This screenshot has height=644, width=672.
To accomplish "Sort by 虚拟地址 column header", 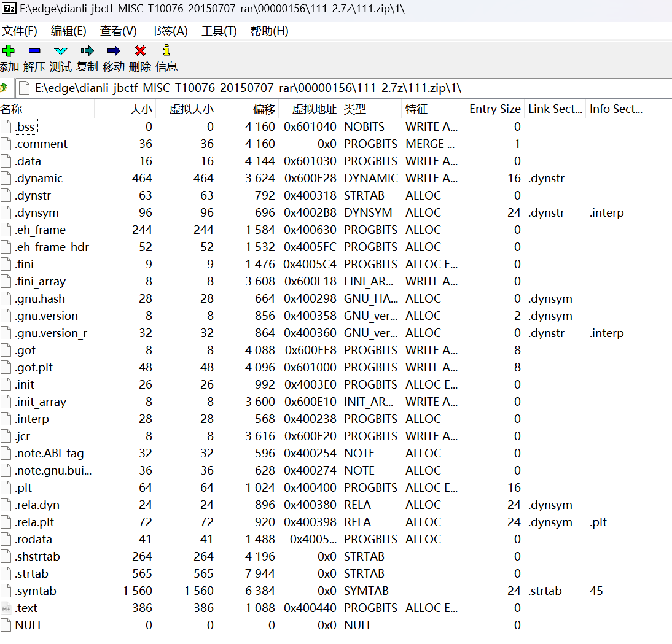I will [310, 109].
